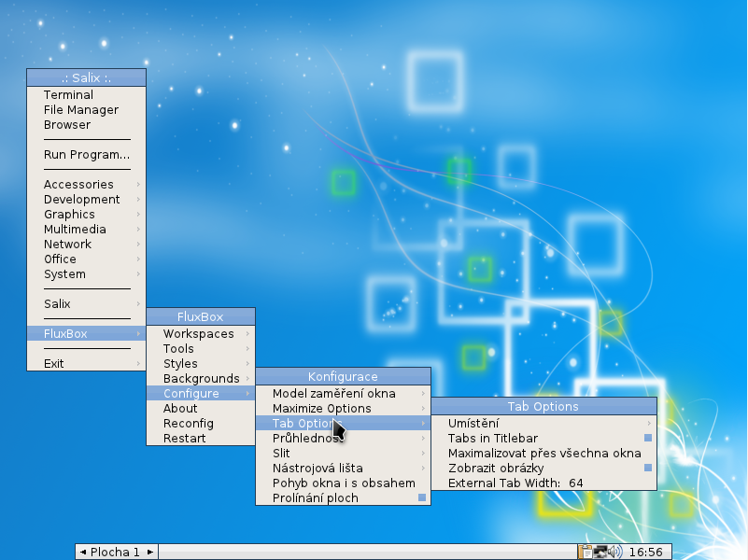Viewport: 748px width, 560px height.
Task: Click the Tab Options submenu title bar
Action: click(543, 407)
